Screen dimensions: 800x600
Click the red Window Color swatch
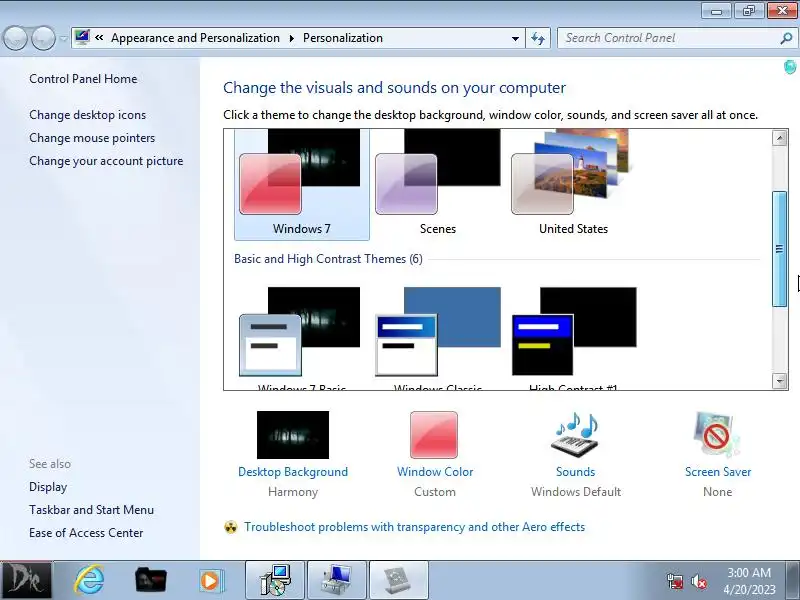pos(434,435)
